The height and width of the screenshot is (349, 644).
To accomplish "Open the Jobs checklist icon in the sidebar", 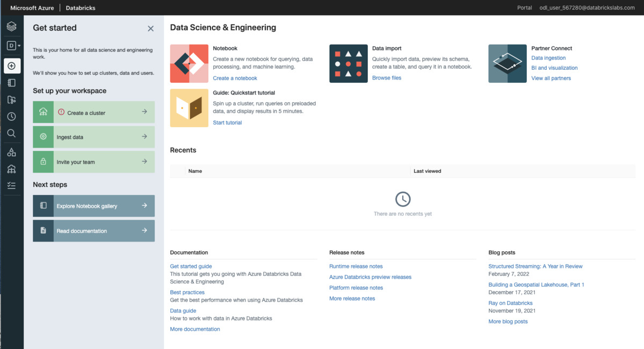I will (x=11, y=186).
